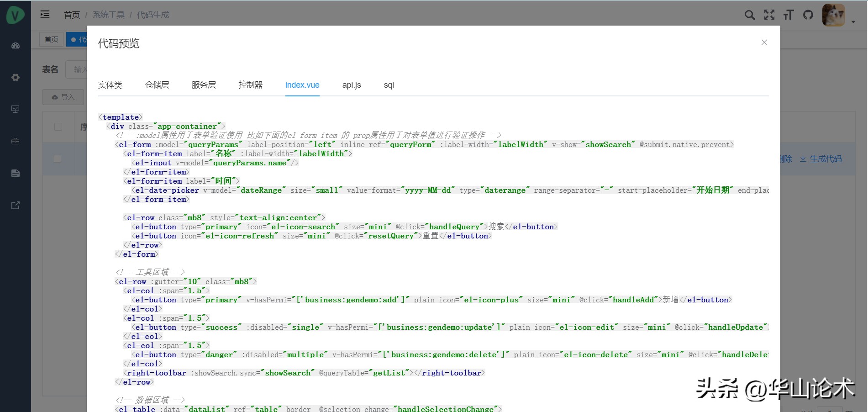Open the toolbox icon in sidebar
The width and height of the screenshot is (868, 412).
tap(16, 141)
